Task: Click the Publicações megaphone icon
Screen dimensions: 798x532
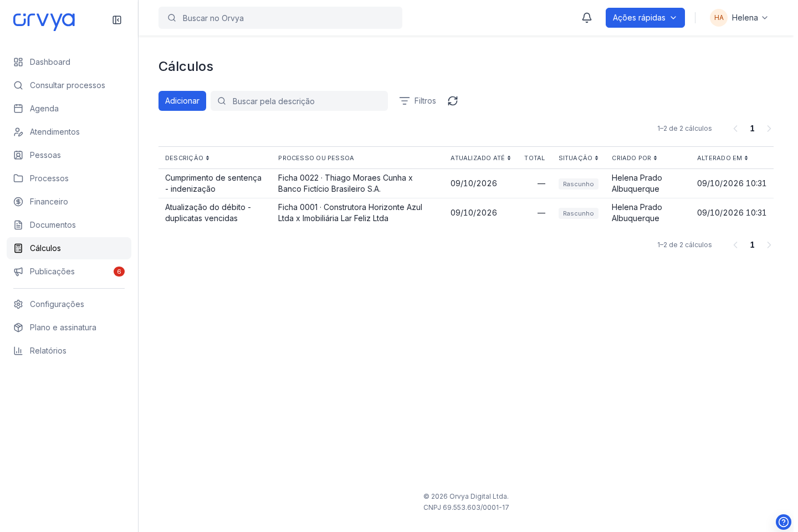Action: (18, 272)
